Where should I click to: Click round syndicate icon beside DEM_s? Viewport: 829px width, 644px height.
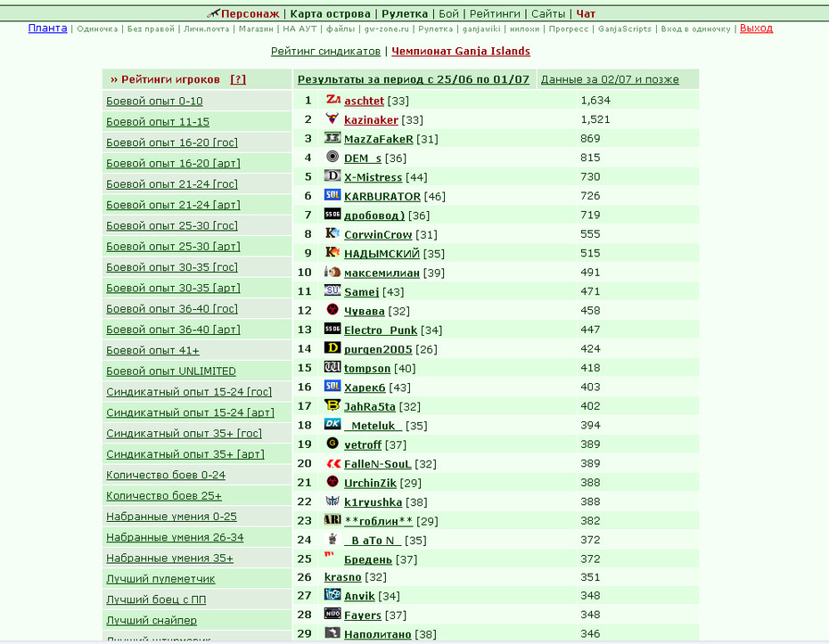tap(332, 157)
